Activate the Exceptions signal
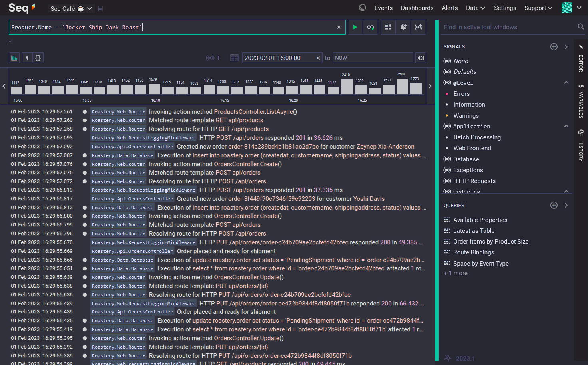Image resolution: width=588 pixels, height=365 pixels. tap(468, 170)
